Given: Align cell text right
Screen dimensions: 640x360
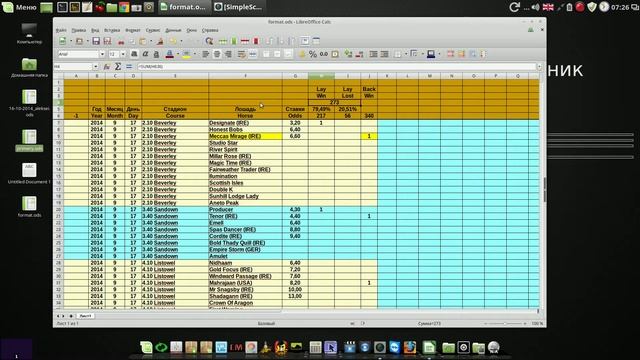Looking at the screenshot, I should click(x=228, y=54).
